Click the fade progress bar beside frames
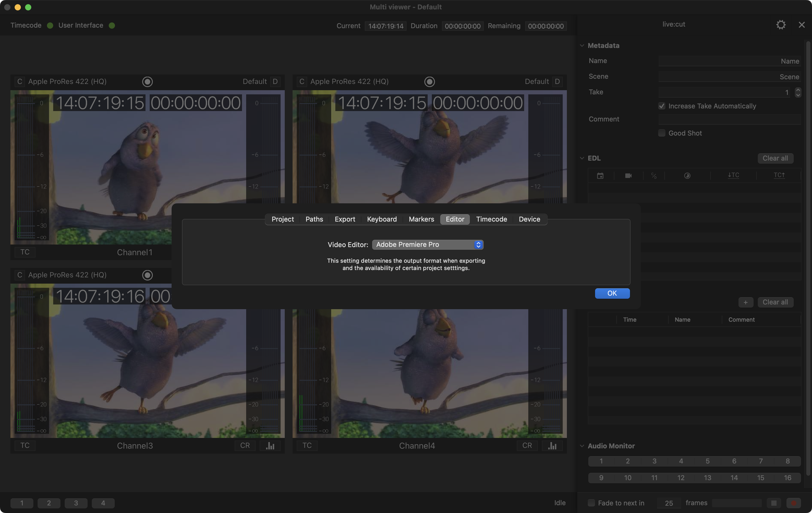This screenshot has height=513, width=812. [x=737, y=503]
